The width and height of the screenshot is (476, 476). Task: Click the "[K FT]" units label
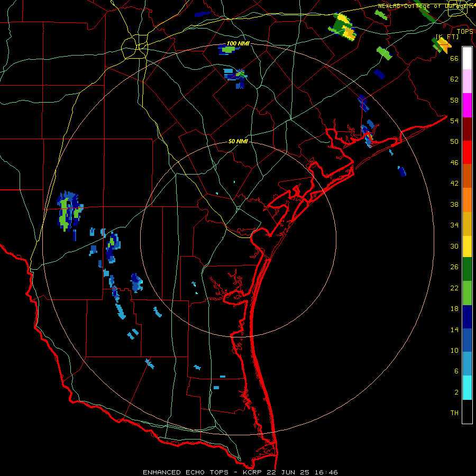coord(447,37)
